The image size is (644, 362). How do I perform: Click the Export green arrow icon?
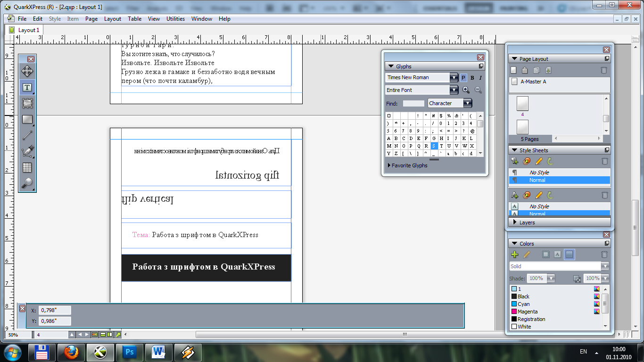tap(118, 335)
